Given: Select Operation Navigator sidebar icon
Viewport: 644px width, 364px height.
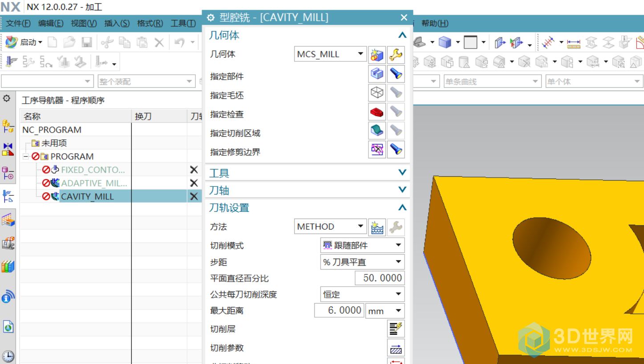Looking at the screenshot, I should click(8, 196).
